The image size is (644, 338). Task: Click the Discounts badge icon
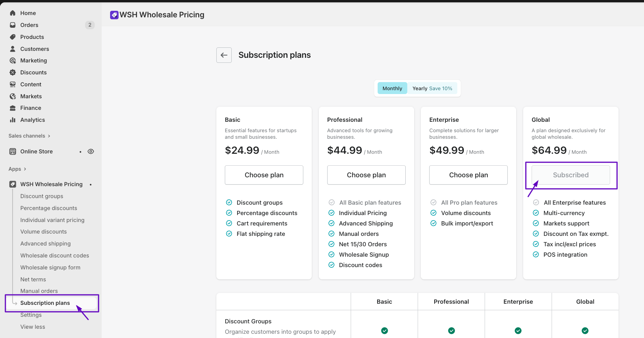(13, 72)
